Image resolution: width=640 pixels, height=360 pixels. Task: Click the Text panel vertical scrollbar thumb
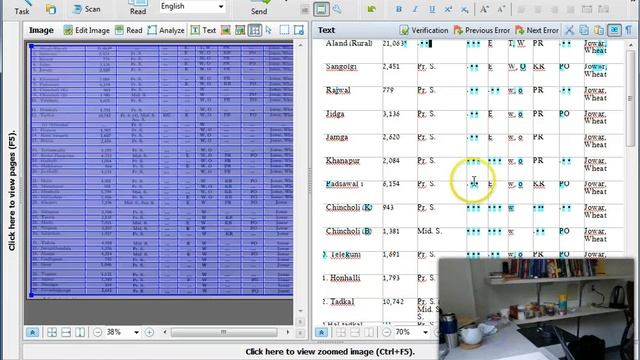point(630,98)
